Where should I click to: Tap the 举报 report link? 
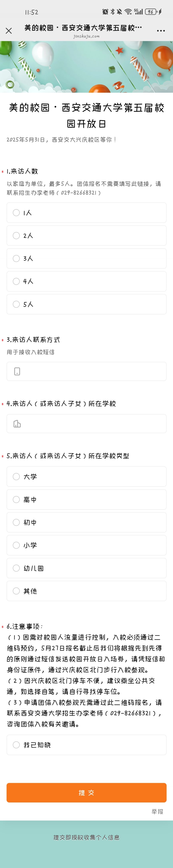pos(157,811)
